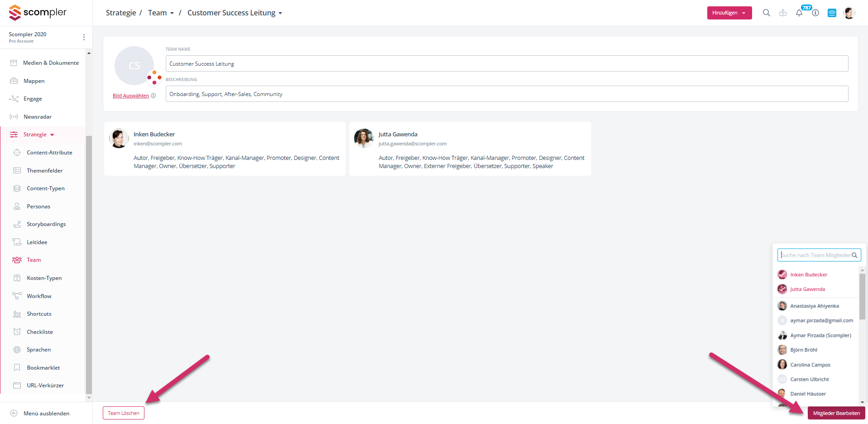Open Customer Success Leitung breadcrumb dropdown
The height and width of the screenshot is (424, 868).
(235, 13)
